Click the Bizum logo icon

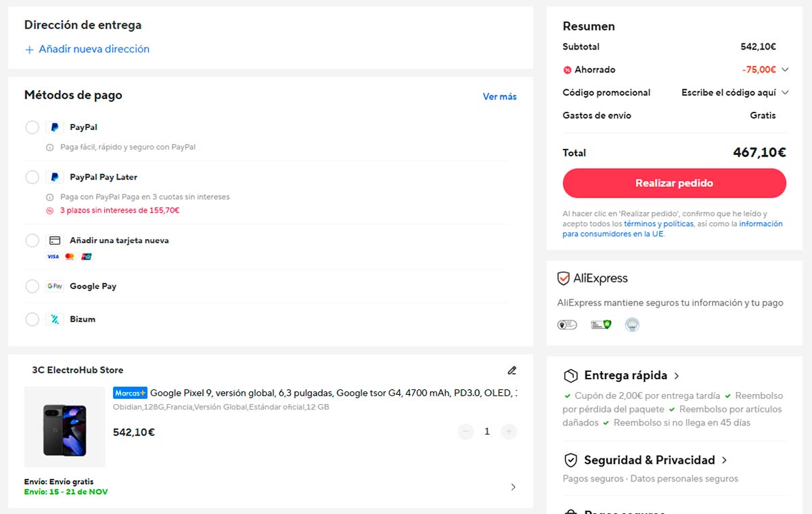(x=54, y=319)
